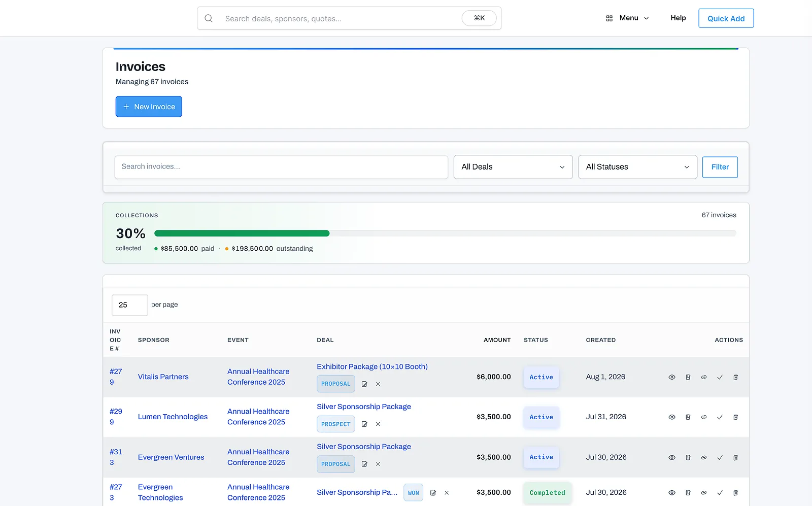Checkmark icon in Evergreen Ventures row
The image size is (812, 506).
click(x=720, y=457)
